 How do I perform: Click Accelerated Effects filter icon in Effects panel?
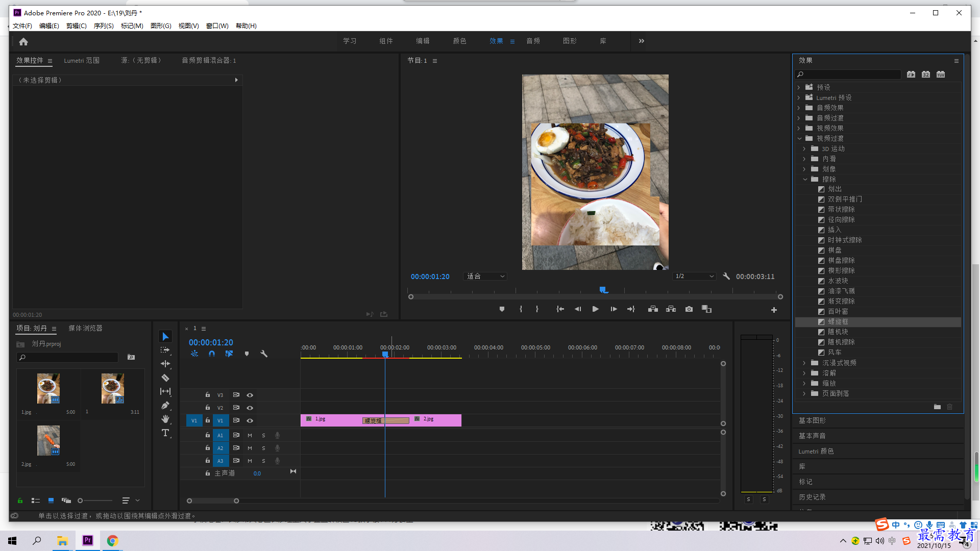[x=911, y=74]
